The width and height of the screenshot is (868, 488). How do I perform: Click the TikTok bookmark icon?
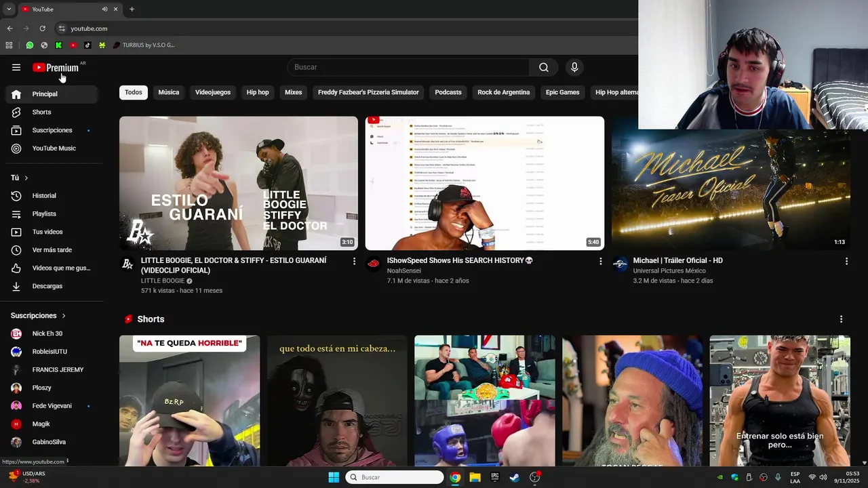[87, 45]
